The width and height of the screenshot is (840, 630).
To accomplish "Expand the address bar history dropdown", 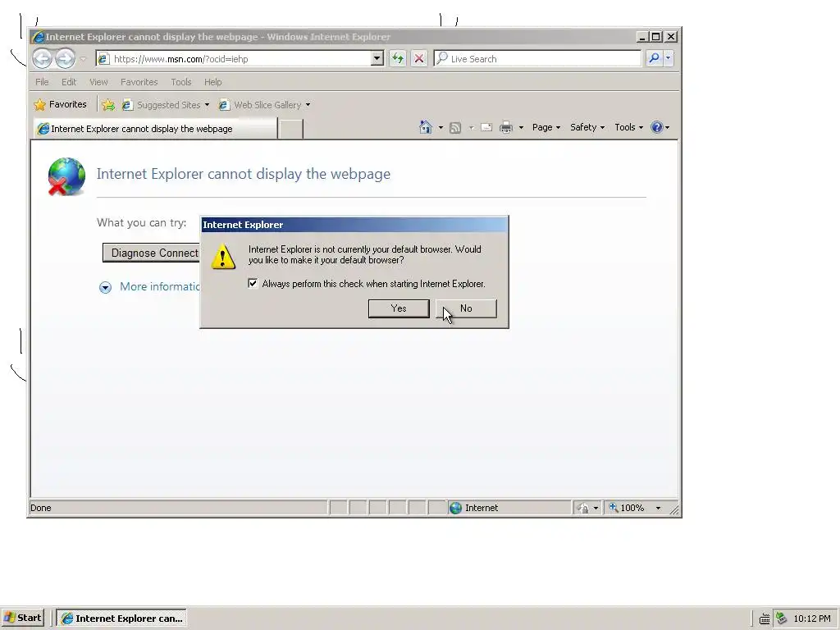I will [377, 58].
